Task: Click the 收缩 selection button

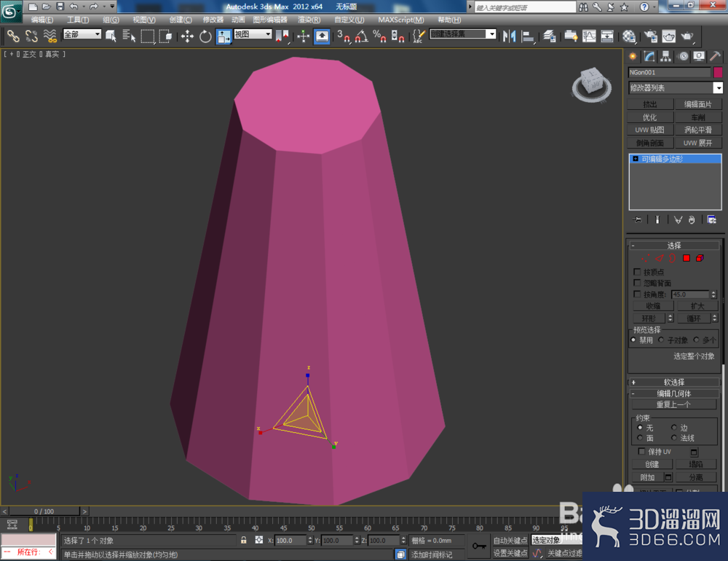Action: click(x=653, y=306)
